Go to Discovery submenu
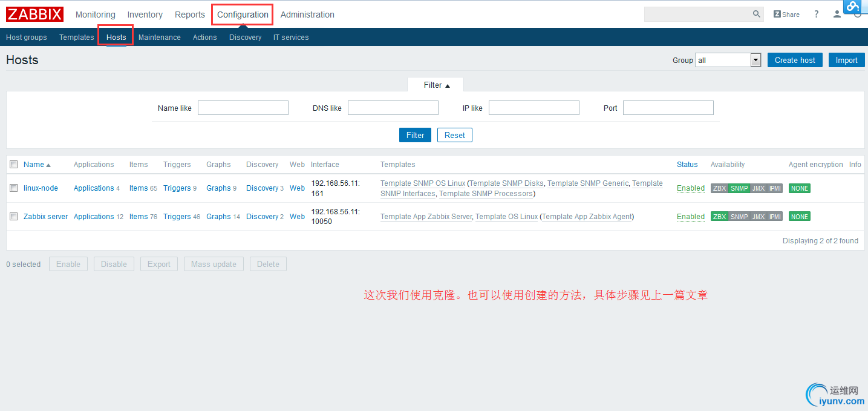 [x=246, y=38]
